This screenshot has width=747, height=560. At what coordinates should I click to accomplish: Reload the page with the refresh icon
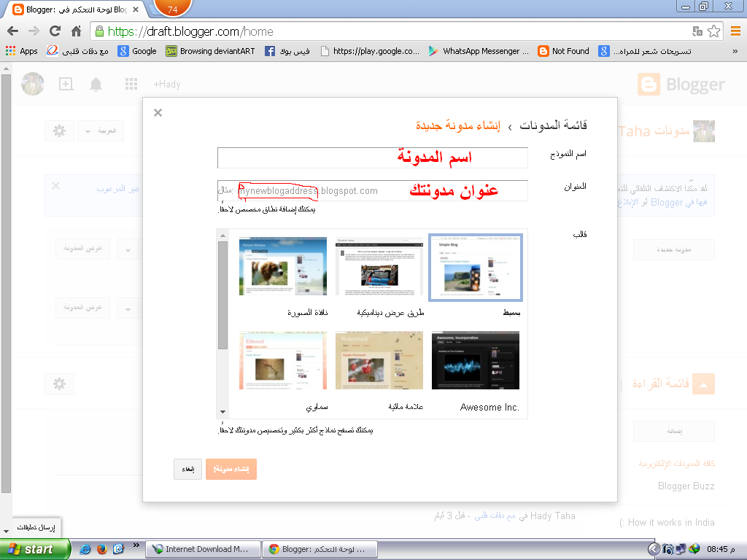pyautogui.click(x=55, y=31)
